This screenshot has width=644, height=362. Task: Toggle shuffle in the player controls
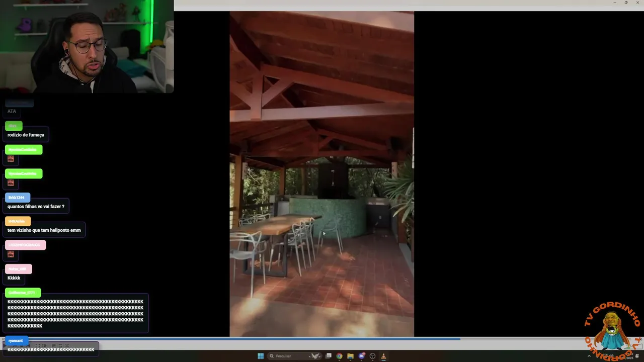click(67, 345)
